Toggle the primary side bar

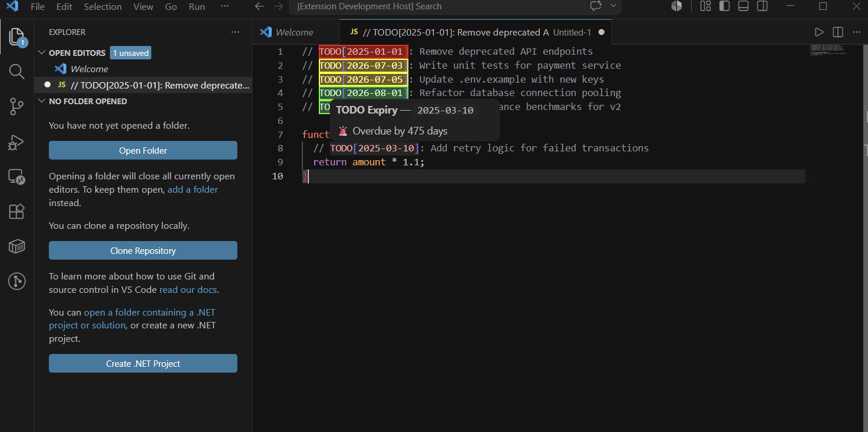coord(724,6)
